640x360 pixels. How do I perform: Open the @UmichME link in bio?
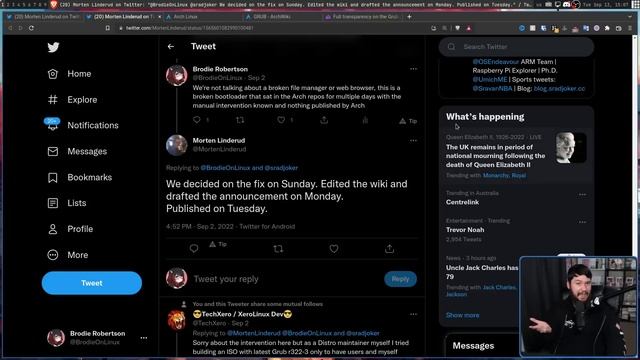pyautogui.click(x=490, y=80)
